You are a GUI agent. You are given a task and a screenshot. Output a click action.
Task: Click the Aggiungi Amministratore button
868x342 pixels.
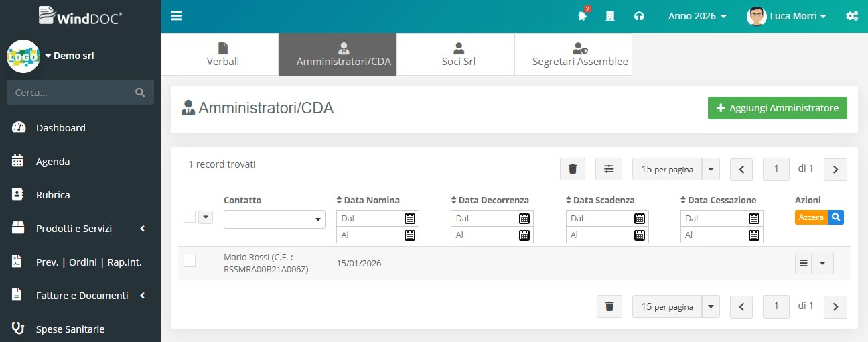coord(777,108)
